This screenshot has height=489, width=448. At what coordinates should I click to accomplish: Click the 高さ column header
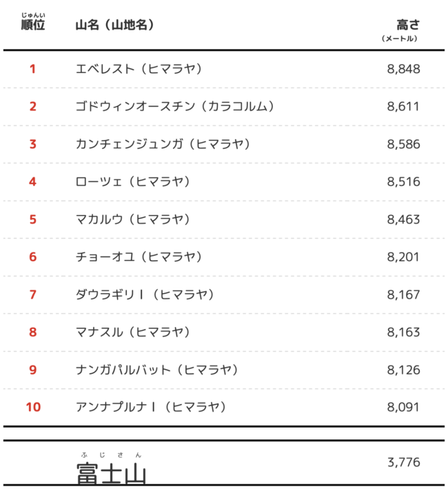[408, 25]
